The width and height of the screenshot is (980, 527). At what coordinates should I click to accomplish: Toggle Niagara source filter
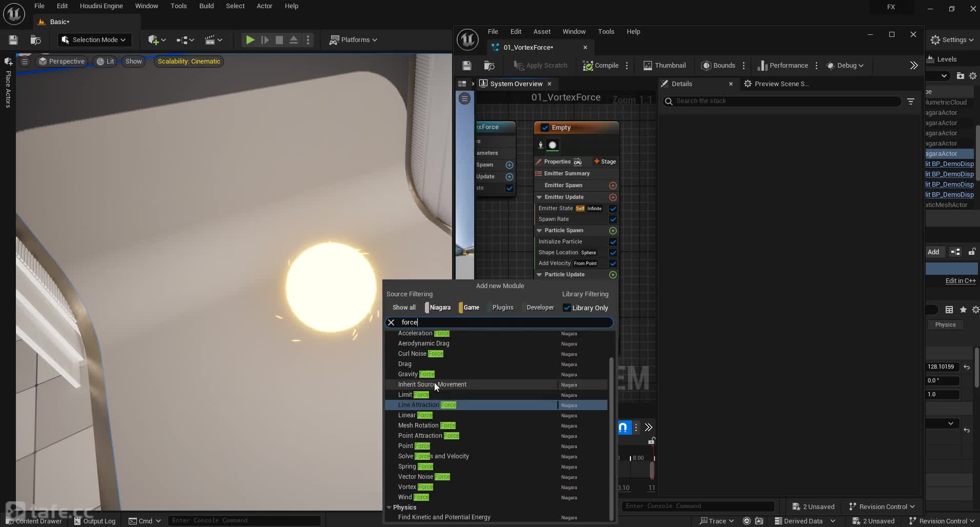(438, 308)
